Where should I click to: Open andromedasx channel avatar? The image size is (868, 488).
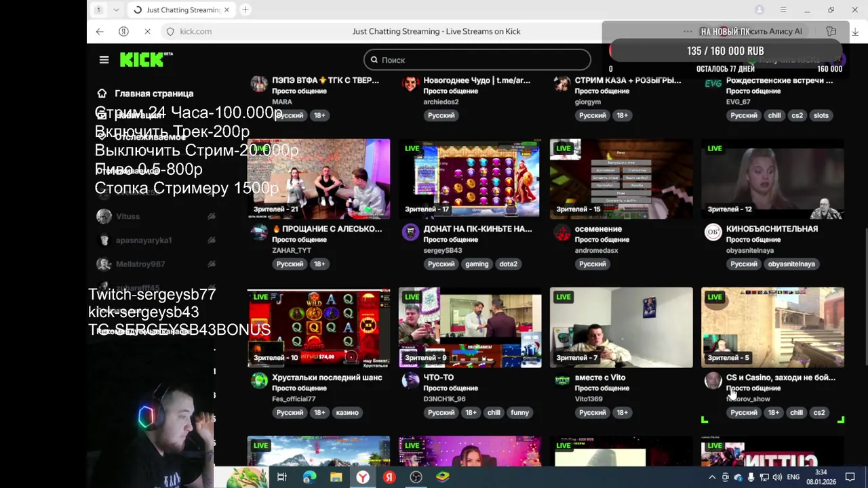pyautogui.click(x=561, y=232)
